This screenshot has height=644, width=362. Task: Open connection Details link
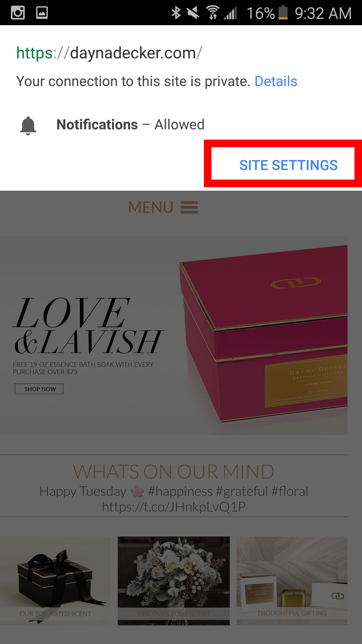click(276, 81)
